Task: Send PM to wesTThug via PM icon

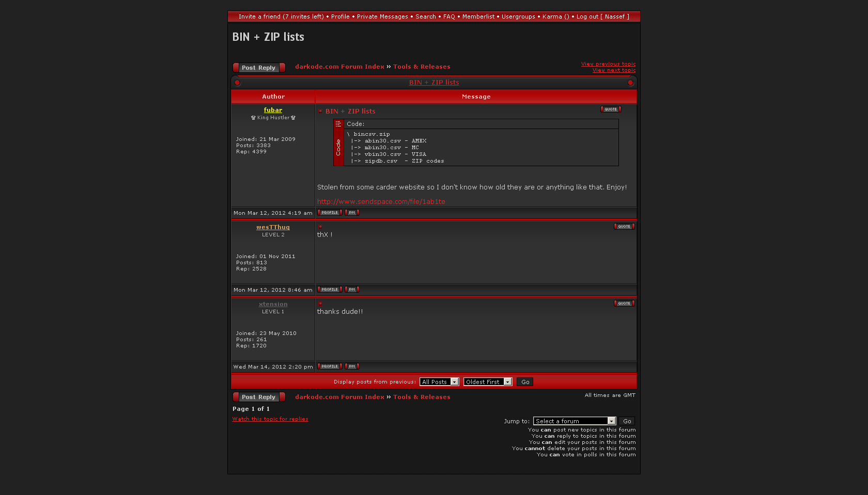Action: pos(352,290)
